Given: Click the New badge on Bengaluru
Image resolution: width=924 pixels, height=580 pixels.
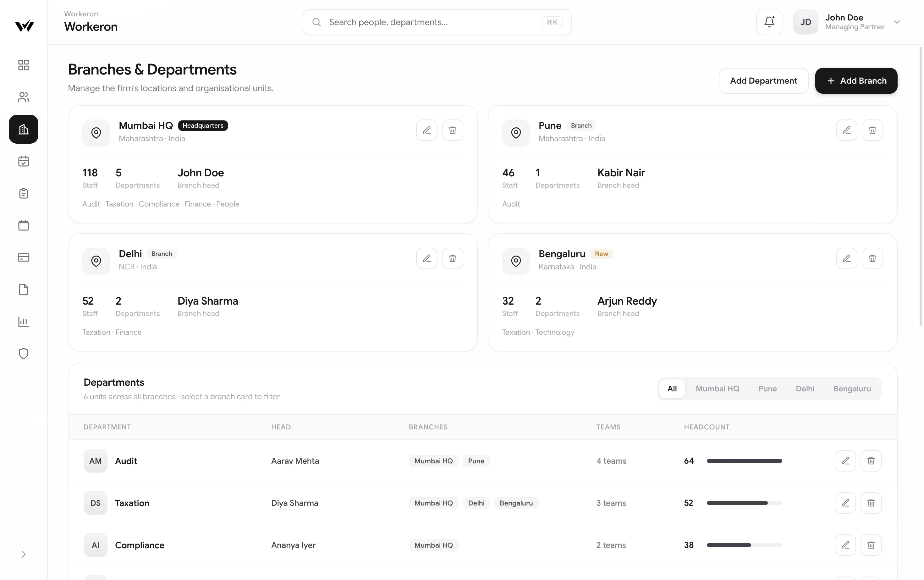Looking at the screenshot, I should pos(601,254).
